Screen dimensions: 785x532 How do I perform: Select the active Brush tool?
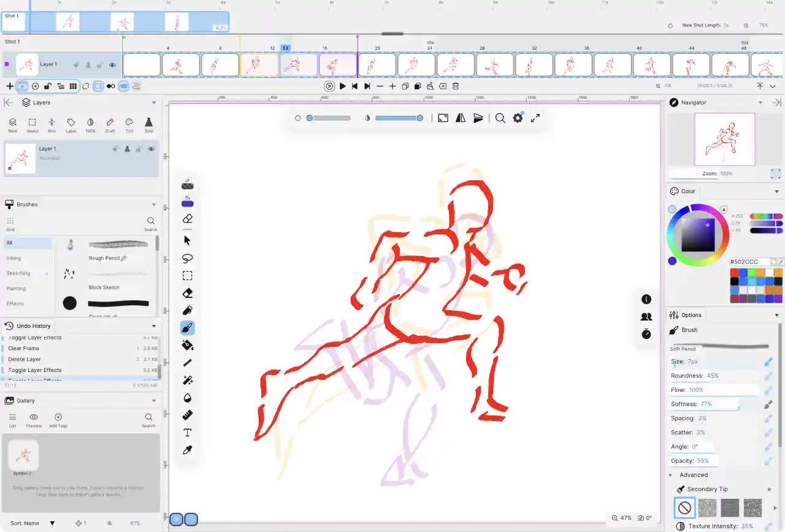188,328
